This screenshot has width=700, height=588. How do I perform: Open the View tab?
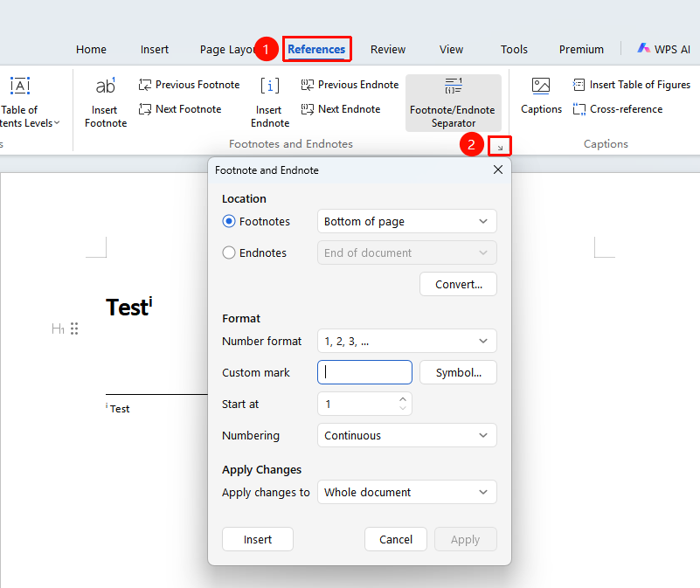(451, 49)
